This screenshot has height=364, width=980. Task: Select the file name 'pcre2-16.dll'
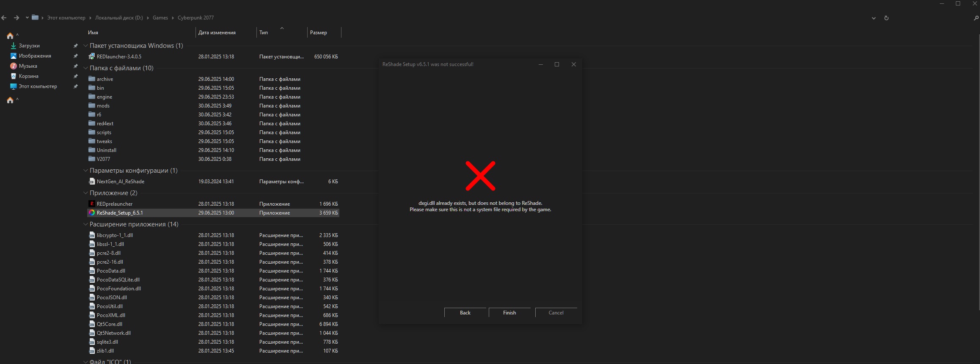tap(110, 262)
